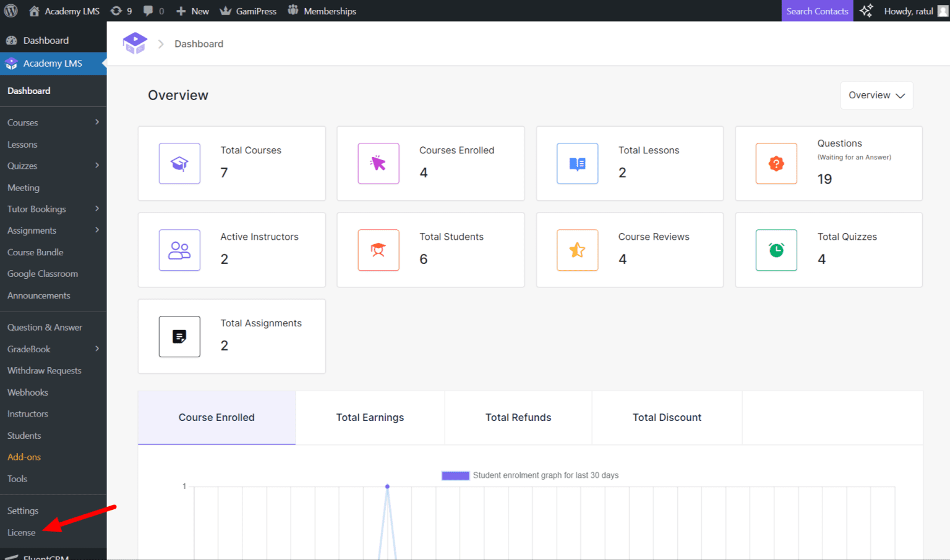950x560 pixels.
Task: Switch to the Total Earnings tab
Action: pos(370,417)
